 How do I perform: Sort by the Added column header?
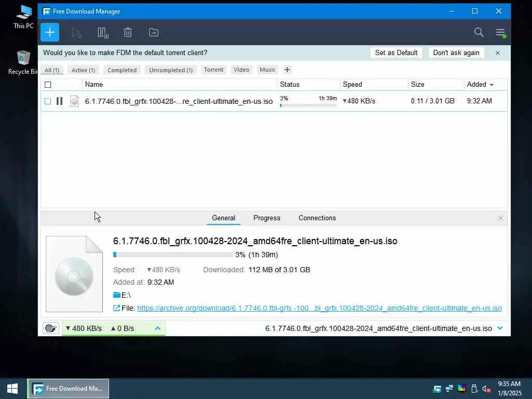tap(480, 85)
